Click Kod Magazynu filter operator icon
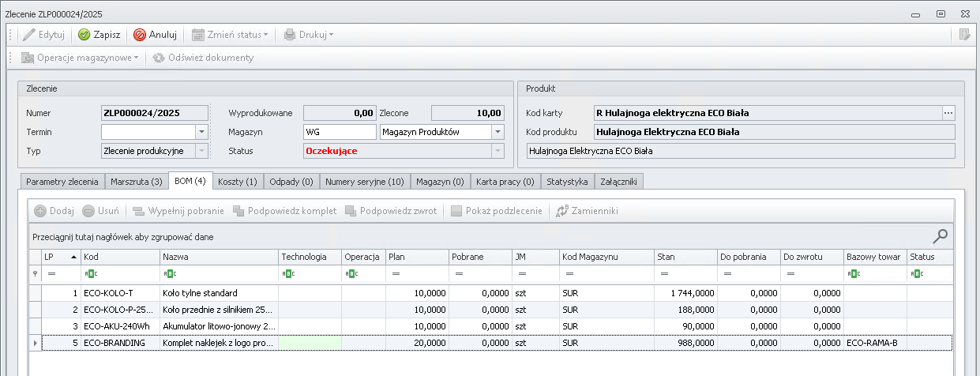980x376 pixels. tap(568, 274)
